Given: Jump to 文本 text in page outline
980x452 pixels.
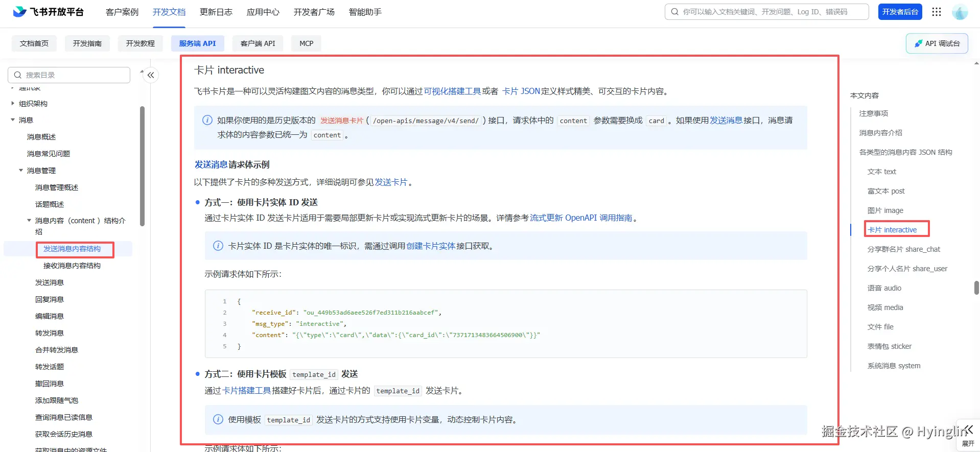Looking at the screenshot, I should tap(882, 172).
